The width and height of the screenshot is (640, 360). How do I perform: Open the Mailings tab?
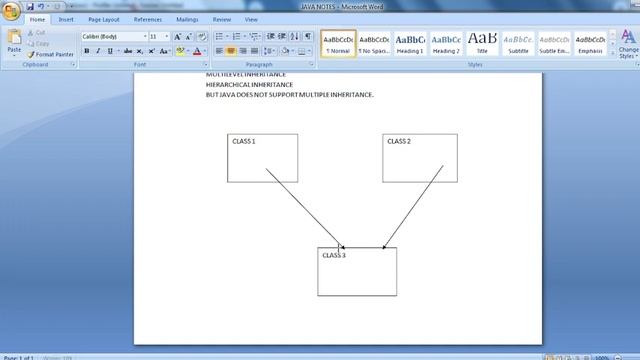[x=187, y=20]
